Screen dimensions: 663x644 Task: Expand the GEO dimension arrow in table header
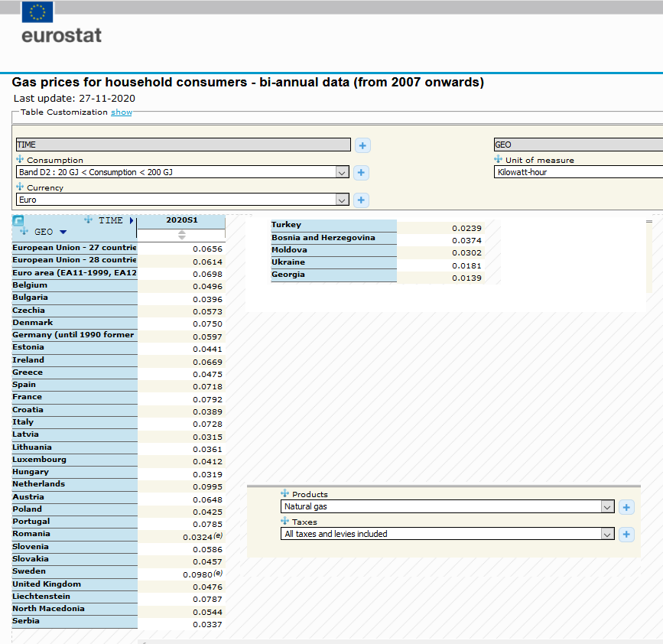tap(63, 232)
